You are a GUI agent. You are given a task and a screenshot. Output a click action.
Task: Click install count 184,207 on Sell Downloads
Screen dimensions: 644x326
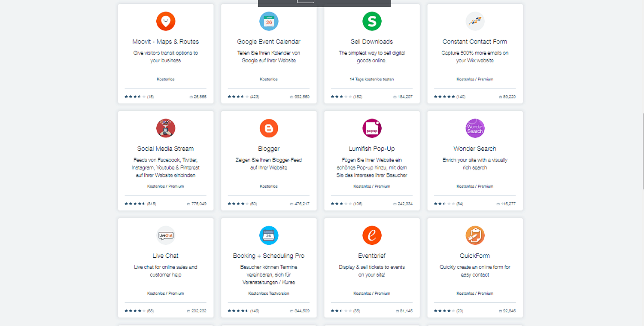(403, 97)
